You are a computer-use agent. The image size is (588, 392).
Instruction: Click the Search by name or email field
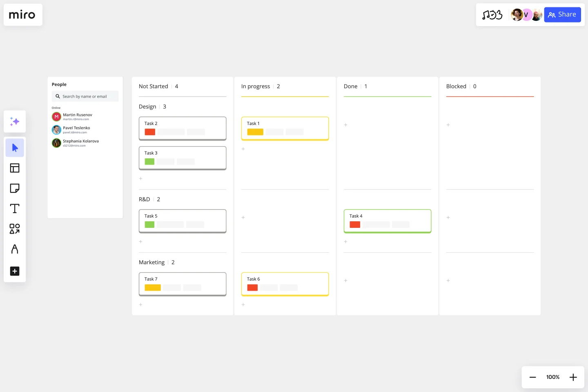pyautogui.click(x=85, y=96)
